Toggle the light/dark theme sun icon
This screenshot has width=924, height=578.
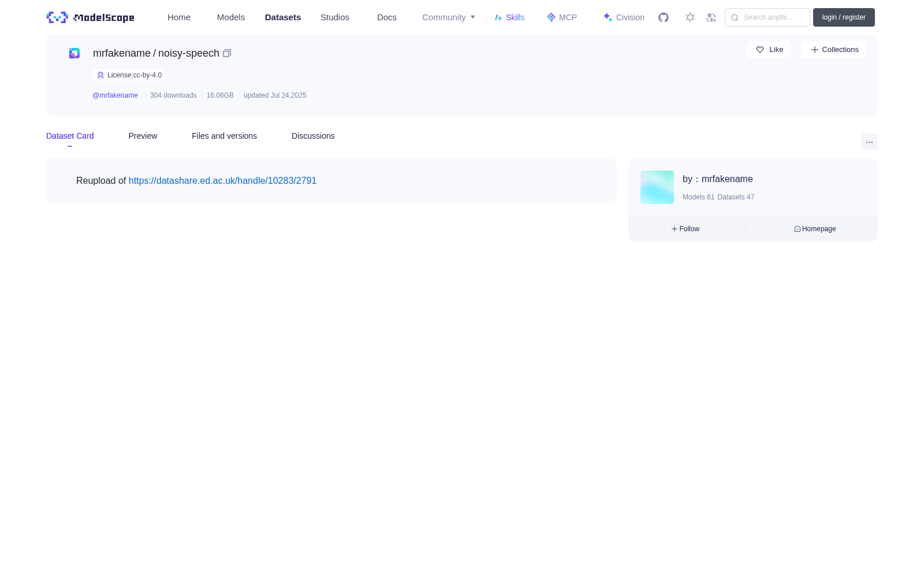[690, 17]
